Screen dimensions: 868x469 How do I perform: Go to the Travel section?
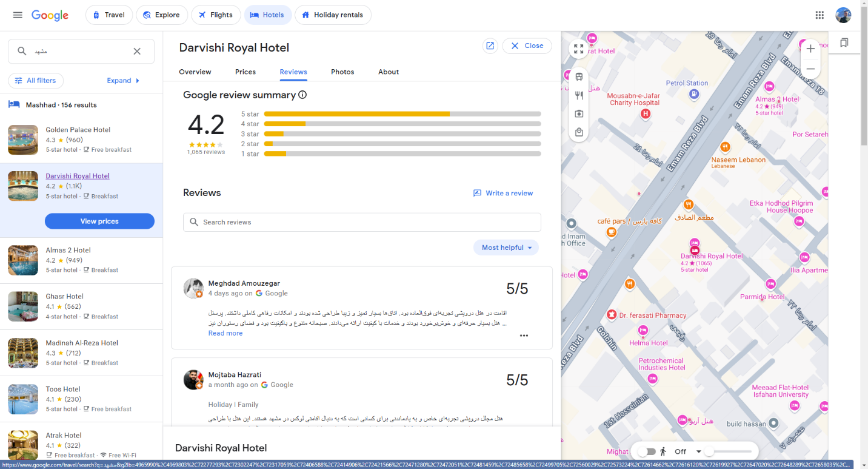109,15
